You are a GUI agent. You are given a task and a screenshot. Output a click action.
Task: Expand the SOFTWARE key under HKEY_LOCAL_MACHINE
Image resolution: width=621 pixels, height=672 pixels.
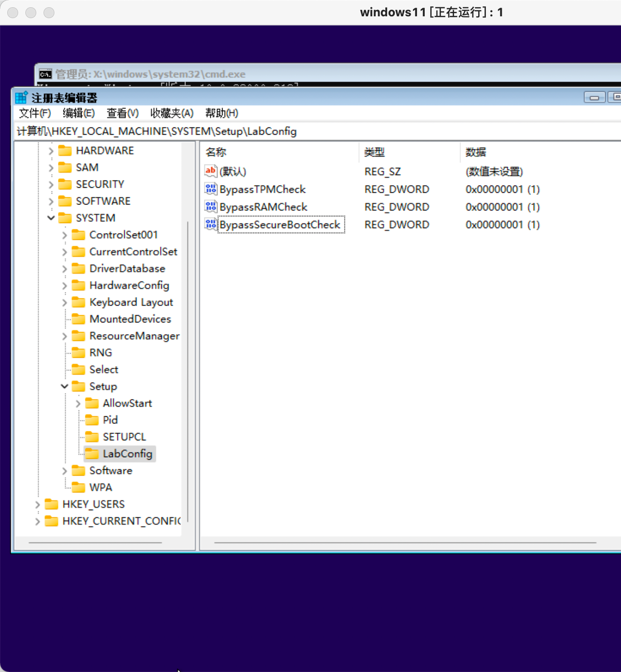(x=51, y=201)
